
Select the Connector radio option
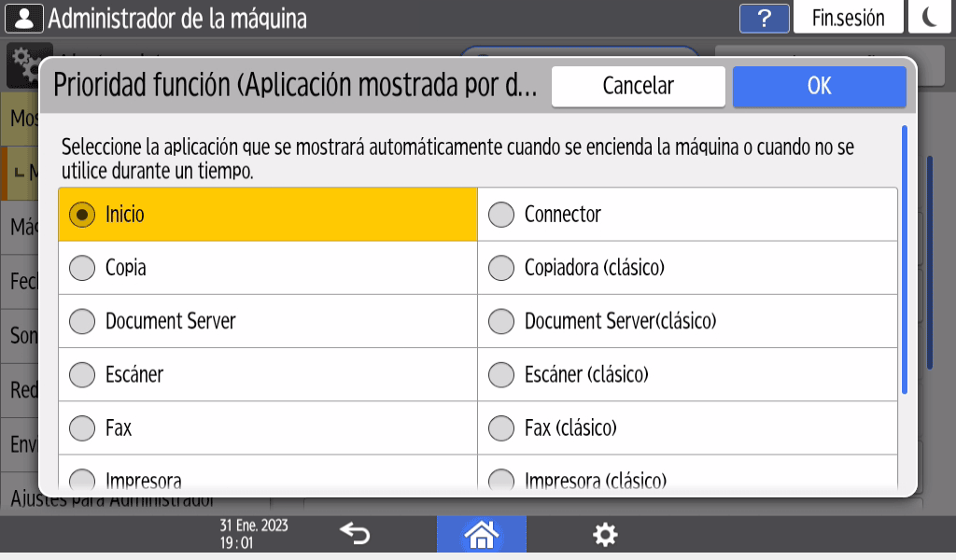coord(502,215)
